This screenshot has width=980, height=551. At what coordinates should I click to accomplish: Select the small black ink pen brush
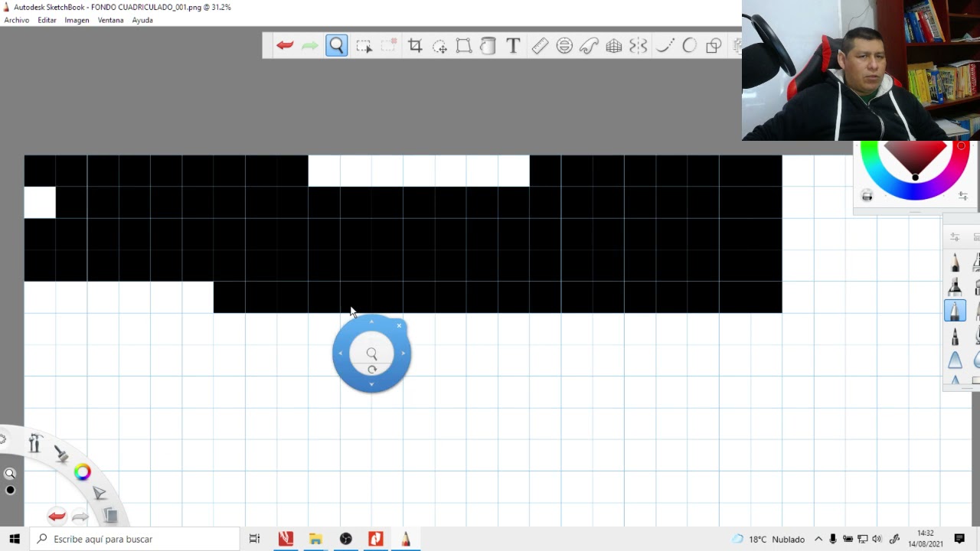pos(955,336)
